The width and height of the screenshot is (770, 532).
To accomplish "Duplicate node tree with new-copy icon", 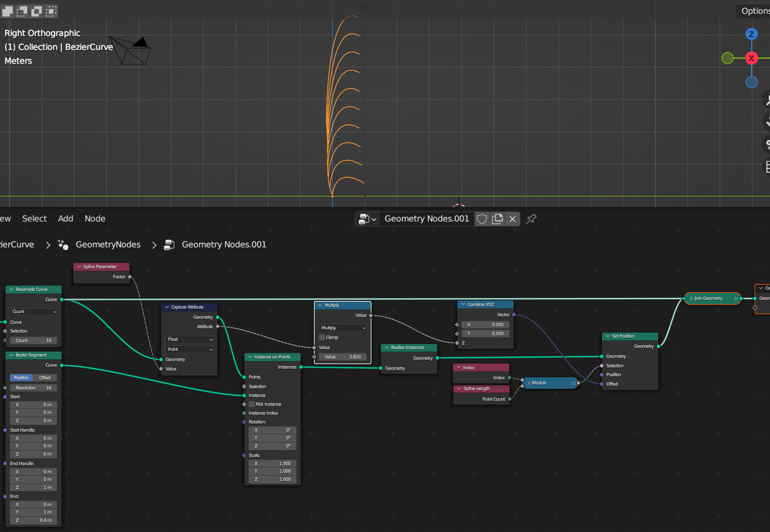I will point(498,219).
